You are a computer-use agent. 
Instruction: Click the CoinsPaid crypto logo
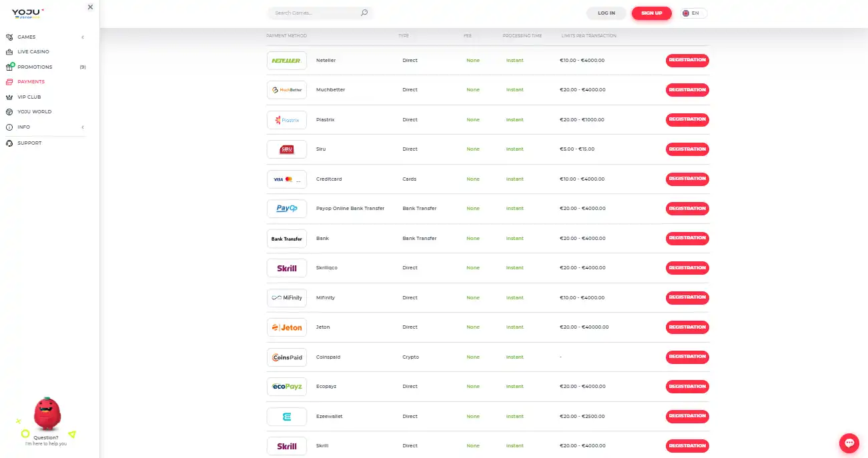[286, 357]
